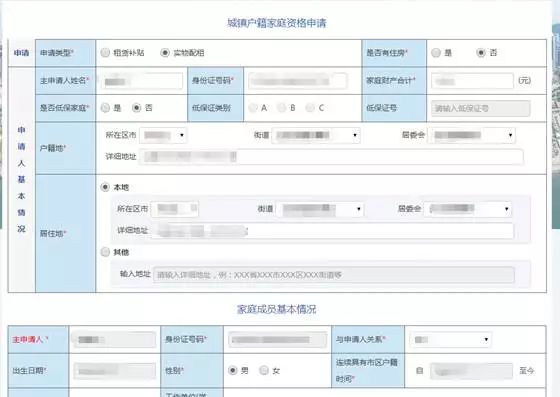Open the 户籍地 居委会 dropdown
This screenshot has width=560, height=397.
tap(471, 135)
